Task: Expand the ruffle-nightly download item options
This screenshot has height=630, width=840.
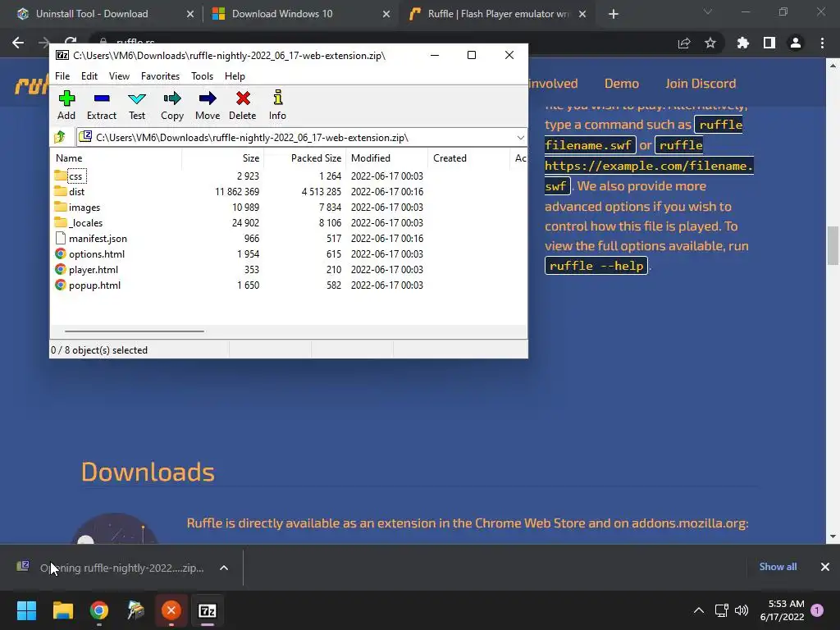Action: click(224, 568)
